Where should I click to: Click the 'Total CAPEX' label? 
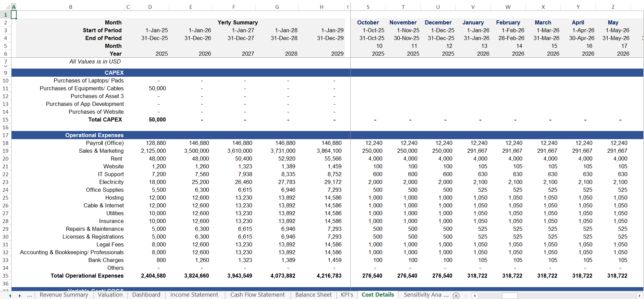pos(105,119)
